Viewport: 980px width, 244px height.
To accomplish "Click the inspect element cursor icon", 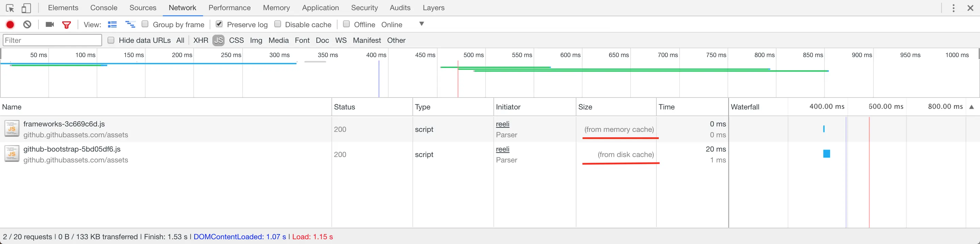I will click(10, 8).
